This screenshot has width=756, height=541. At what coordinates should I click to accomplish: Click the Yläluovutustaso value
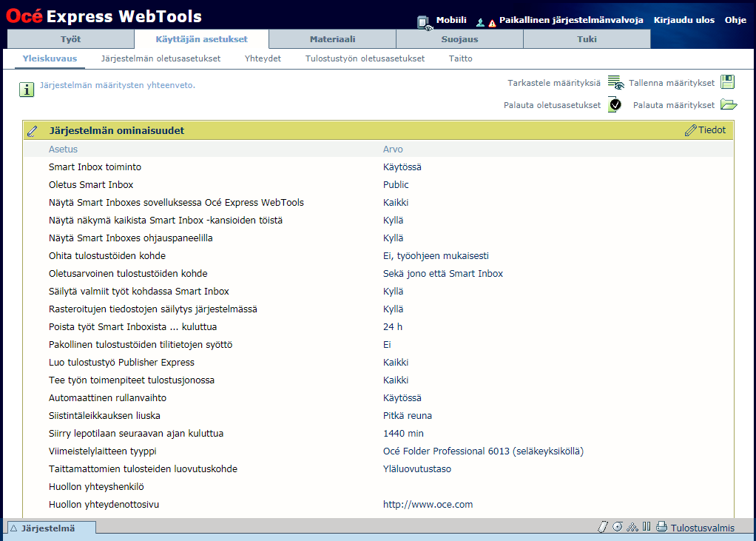[417, 469]
